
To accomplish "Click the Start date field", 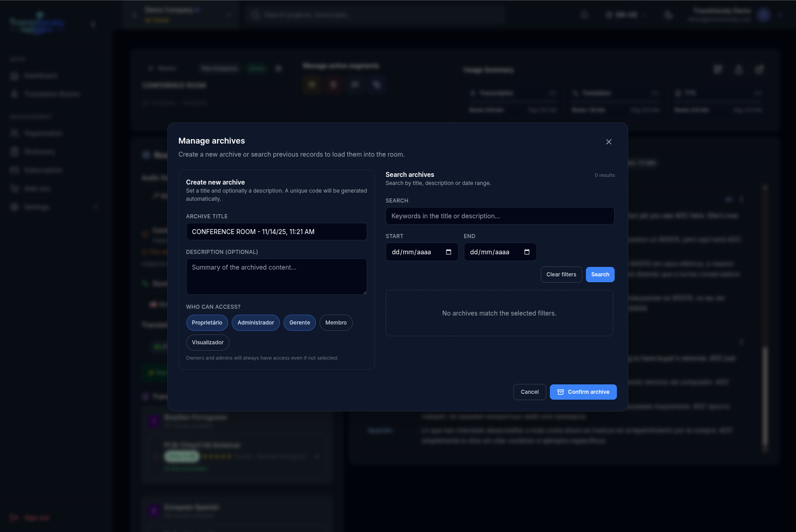I will click(422, 252).
